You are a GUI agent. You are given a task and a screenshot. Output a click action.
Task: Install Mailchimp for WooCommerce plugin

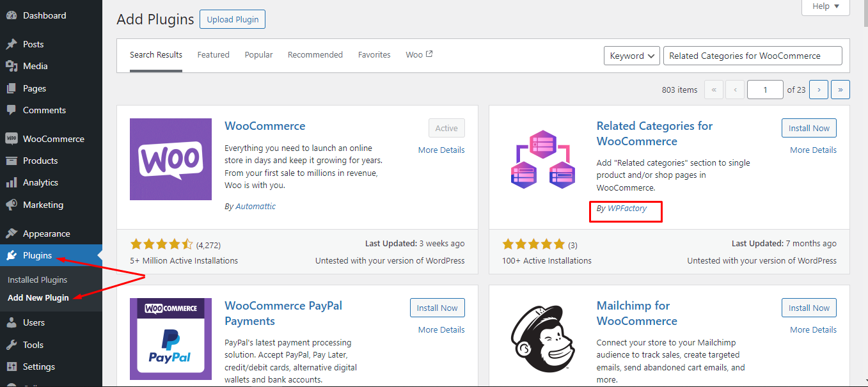tap(809, 308)
